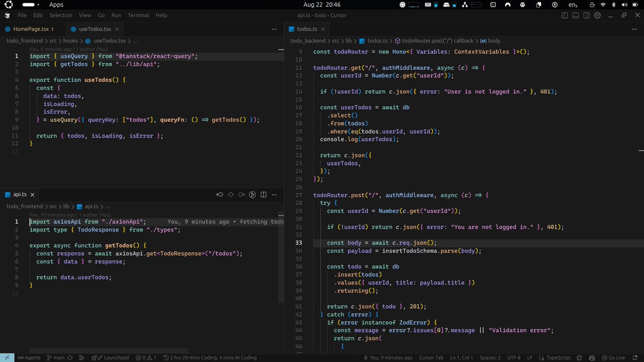
Task: Click api.ts breadcrumb file entry
Action: click(87, 206)
